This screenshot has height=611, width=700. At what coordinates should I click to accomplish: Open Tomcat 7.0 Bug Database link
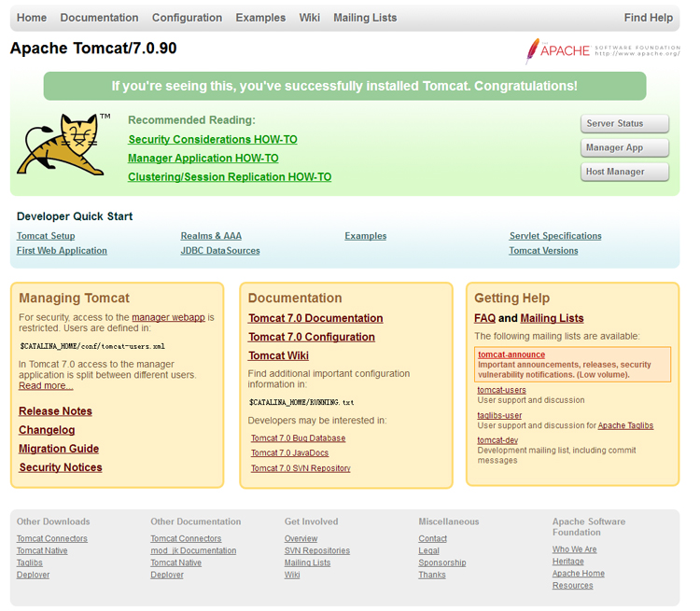click(299, 438)
